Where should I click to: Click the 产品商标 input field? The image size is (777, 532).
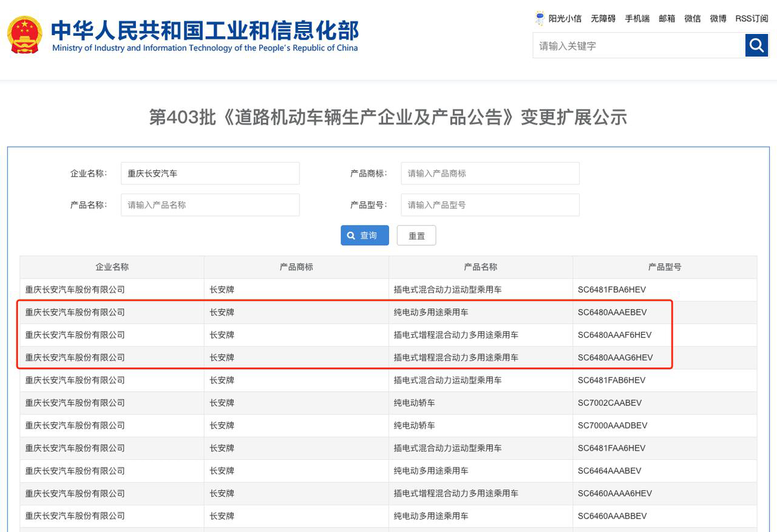point(490,173)
